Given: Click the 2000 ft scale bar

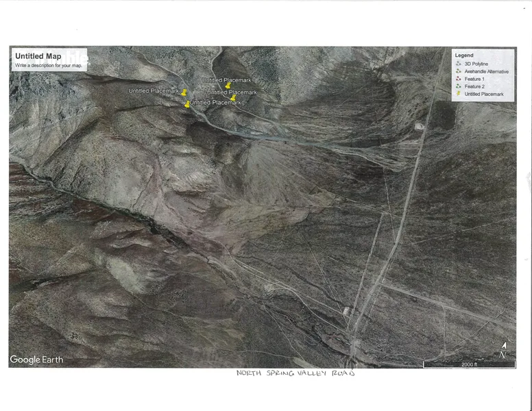Looking at the screenshot, I should coord(469,364).
